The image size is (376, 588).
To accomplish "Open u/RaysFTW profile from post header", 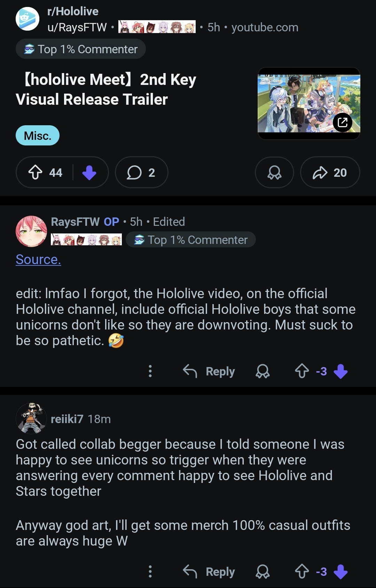I will click(x=77, y=27).
